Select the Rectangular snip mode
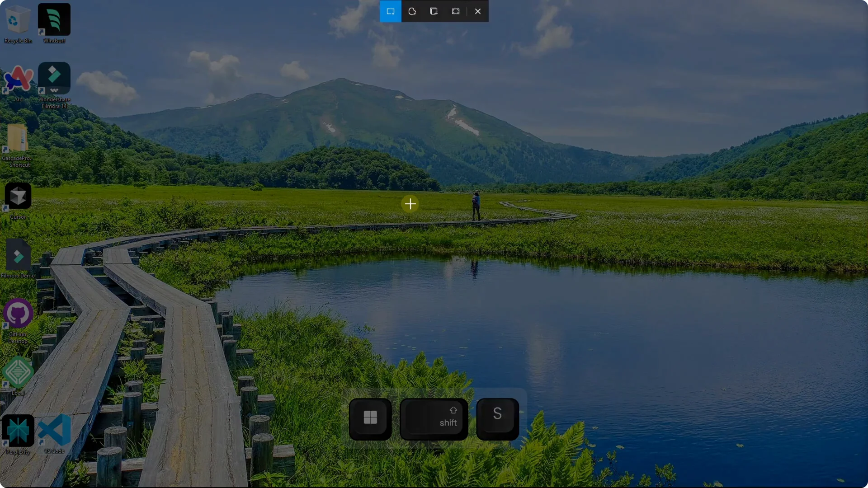This screenshot has height=488, width=868. pyautogui.click(x=390, y=11)
